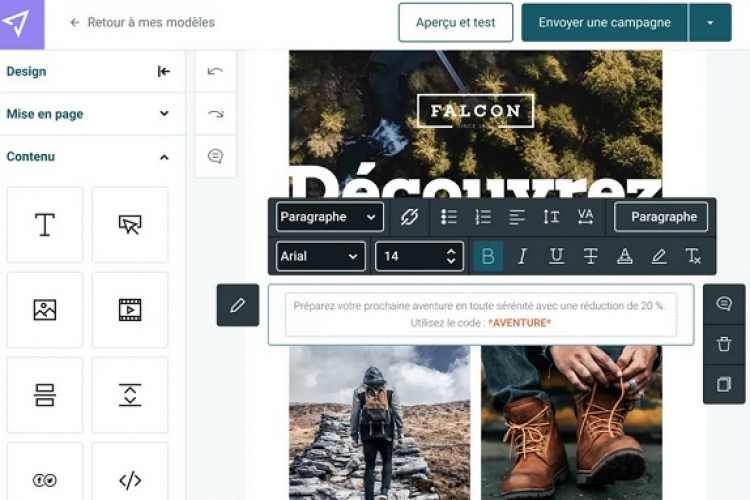
Task: Insert a numbered list
Action: 483,217
